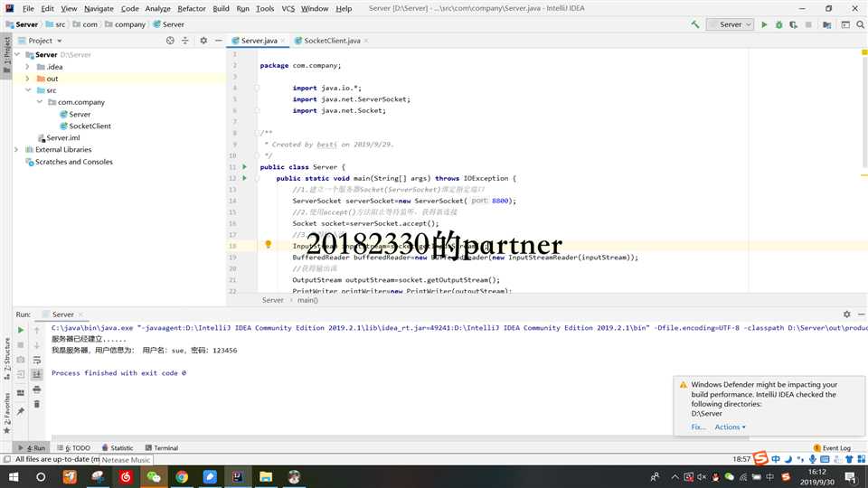Open Search Everywhere magnifier icon
The height and width of the screenshot is (488, 868).
click(x=860, y=24)
